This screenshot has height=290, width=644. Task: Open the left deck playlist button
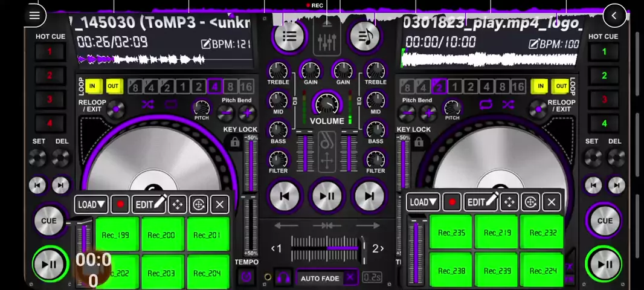coord(289,36)
